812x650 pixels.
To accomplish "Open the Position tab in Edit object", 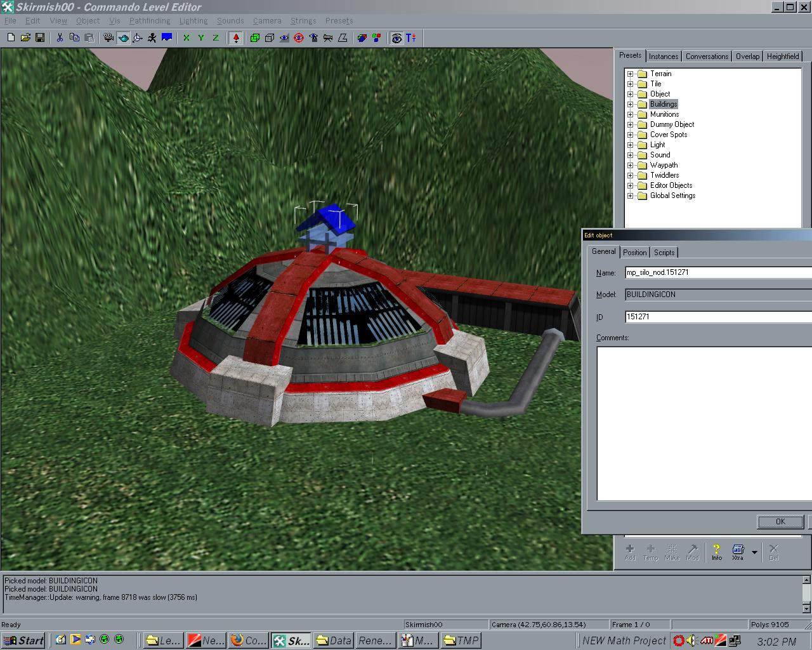I will (x=634, y=253).
